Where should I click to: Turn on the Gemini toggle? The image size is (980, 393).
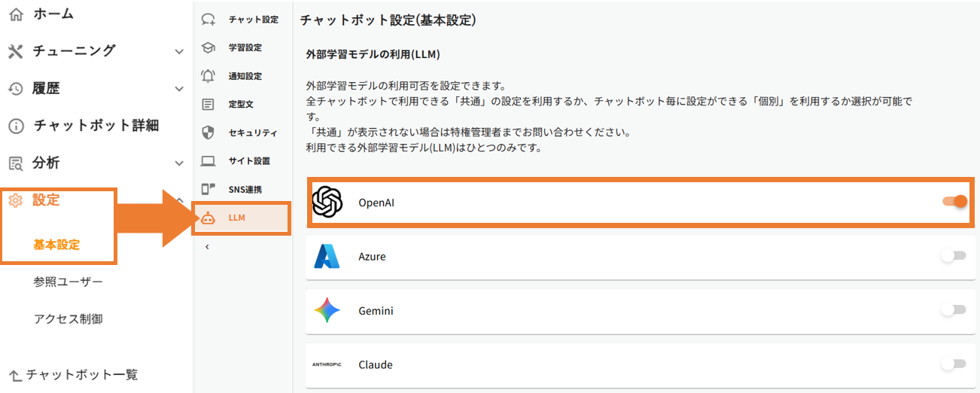[954, 310]
